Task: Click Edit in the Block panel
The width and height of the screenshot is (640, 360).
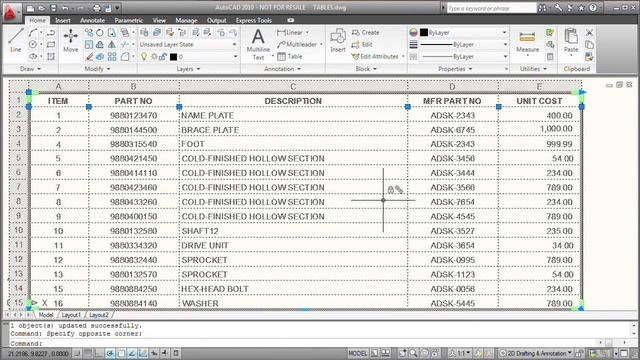Action: point(362,44)
